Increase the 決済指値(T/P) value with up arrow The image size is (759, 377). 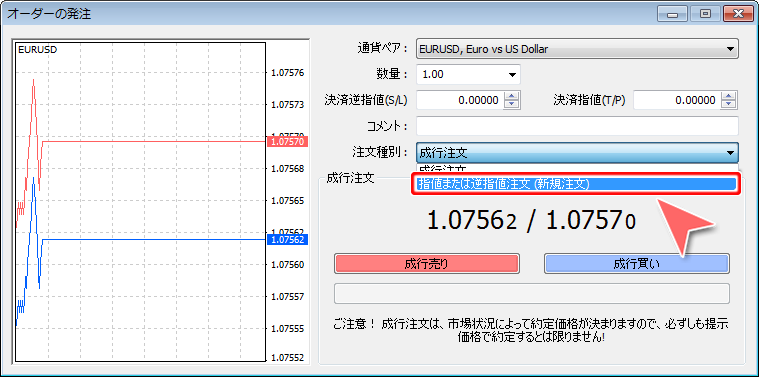pos(729,96)
